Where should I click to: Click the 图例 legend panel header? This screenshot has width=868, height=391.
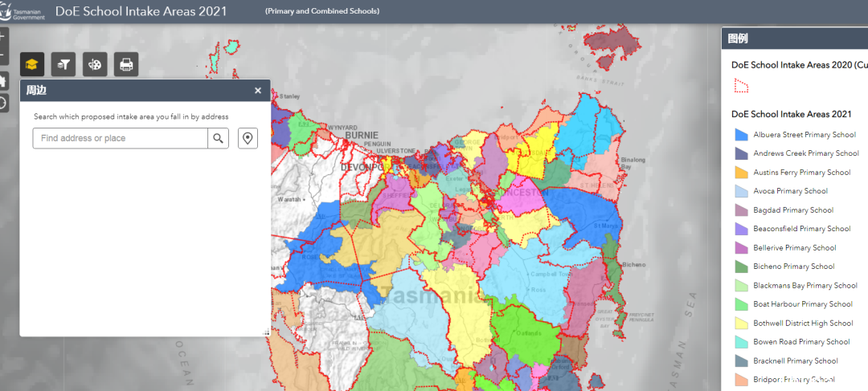point(795,39)
